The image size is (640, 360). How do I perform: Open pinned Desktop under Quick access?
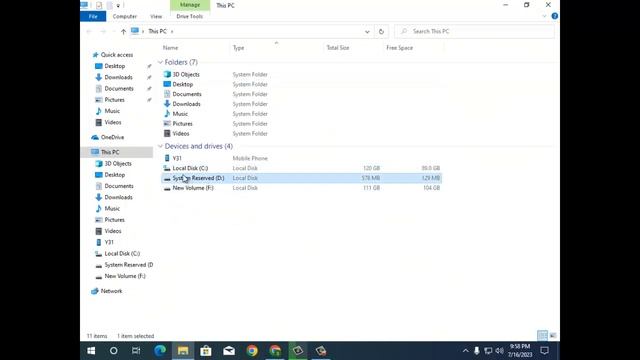(x=115, y=66)
